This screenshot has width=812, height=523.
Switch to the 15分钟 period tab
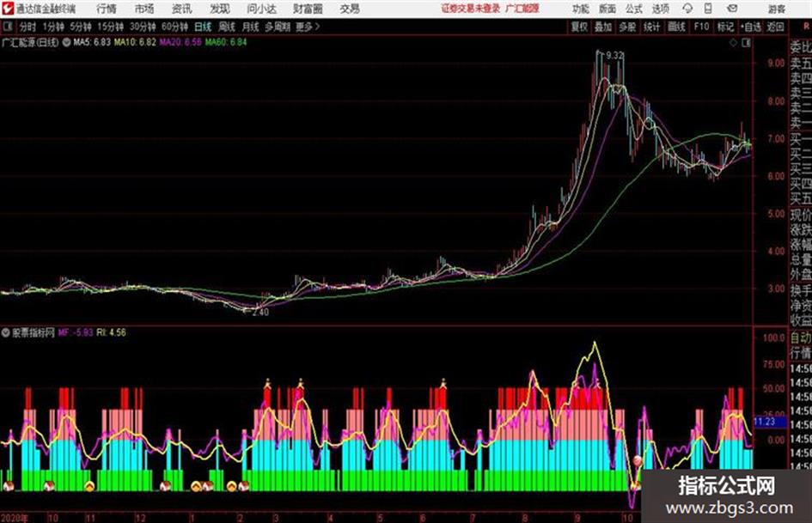coord(110,27)
